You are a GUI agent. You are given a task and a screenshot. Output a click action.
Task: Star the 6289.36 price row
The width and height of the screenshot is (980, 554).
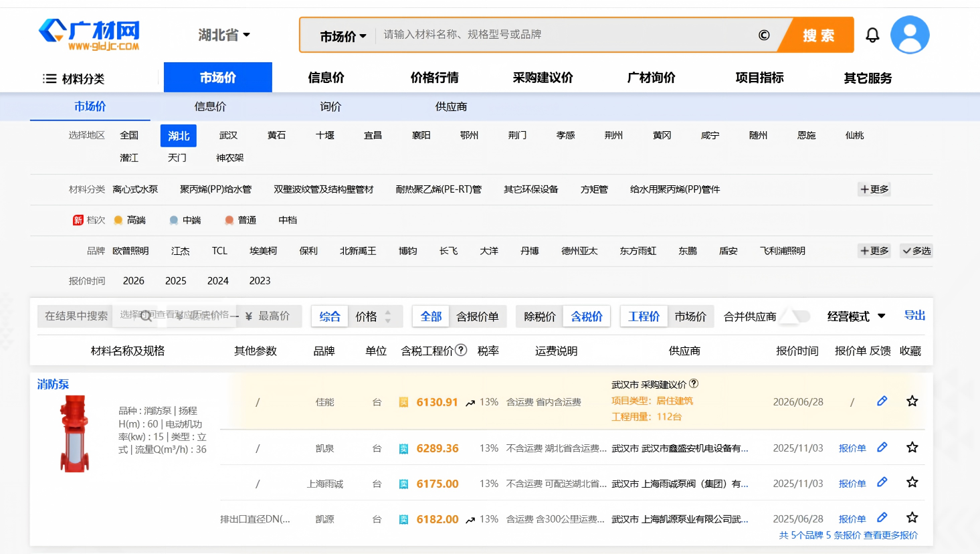pos(912,447)
